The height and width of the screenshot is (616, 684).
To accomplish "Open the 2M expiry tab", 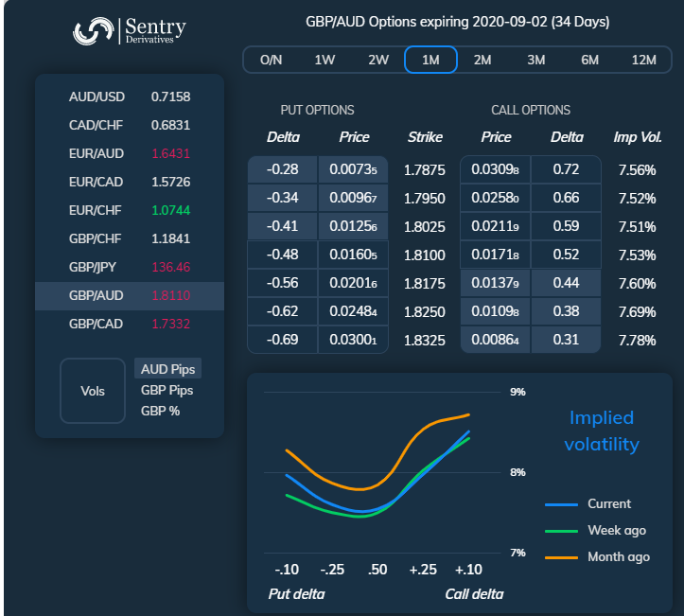I will tap(482, 60).
